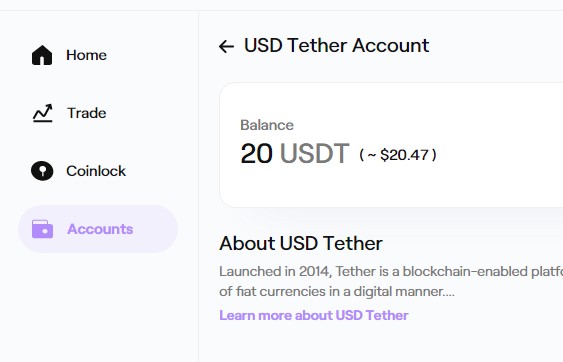The width and height of the screenshot is (563, 362).
Task: Click the About USD Tether heading
Action: click(x=301, y=243)
